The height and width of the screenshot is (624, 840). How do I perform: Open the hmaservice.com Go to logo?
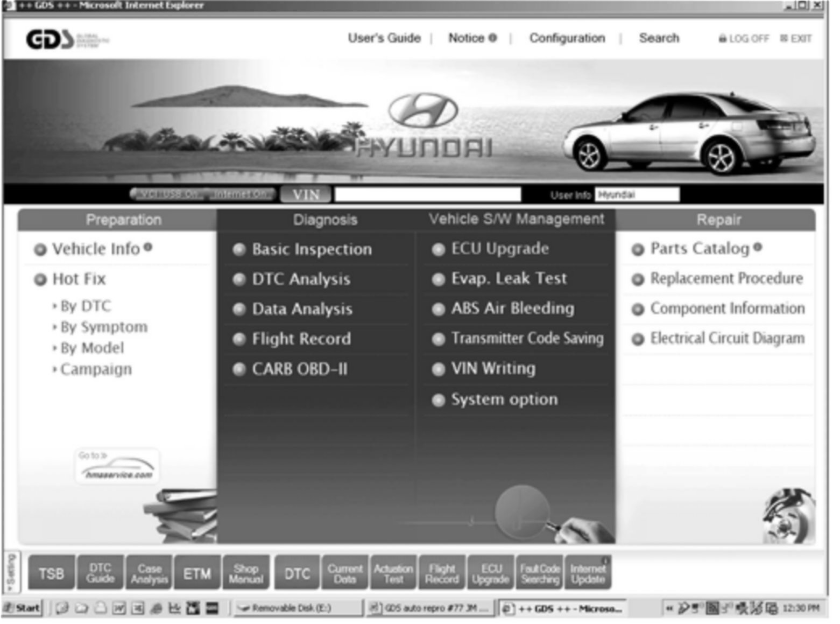[117, 467]
